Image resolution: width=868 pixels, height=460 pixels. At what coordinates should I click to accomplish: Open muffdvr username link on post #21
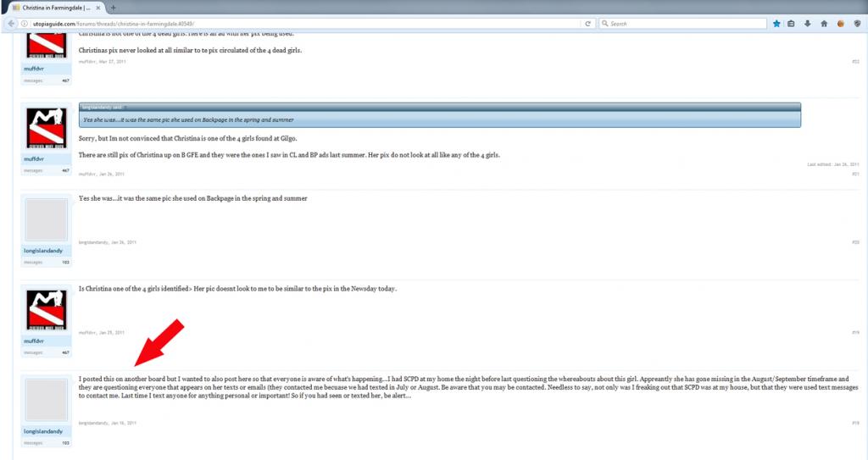click(x=34, y=158)
